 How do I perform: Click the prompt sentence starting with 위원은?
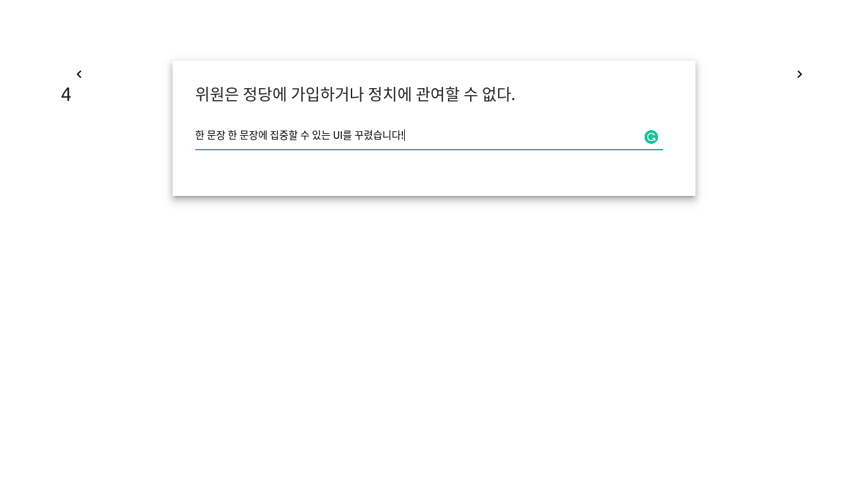(x=355, y=94)
